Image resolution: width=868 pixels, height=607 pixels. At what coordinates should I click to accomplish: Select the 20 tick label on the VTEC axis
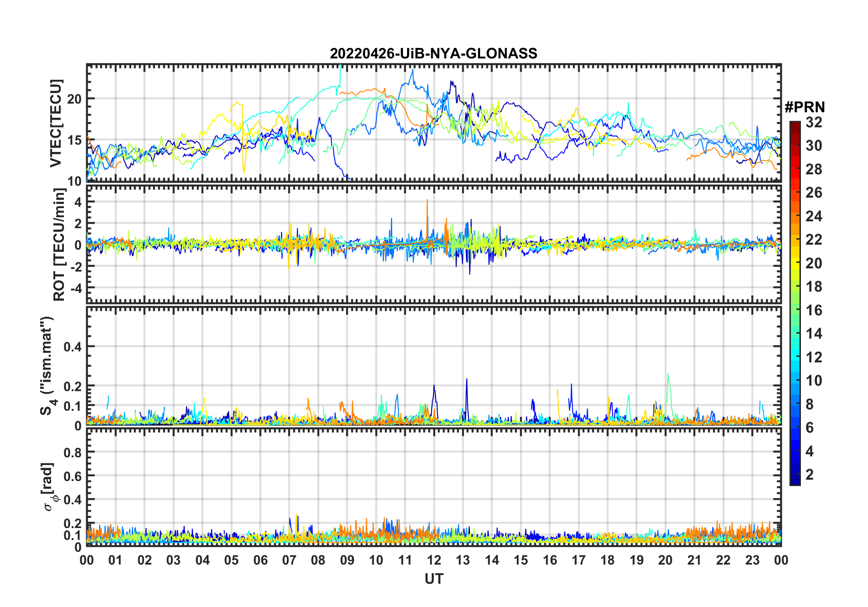[x=75, y=99]
